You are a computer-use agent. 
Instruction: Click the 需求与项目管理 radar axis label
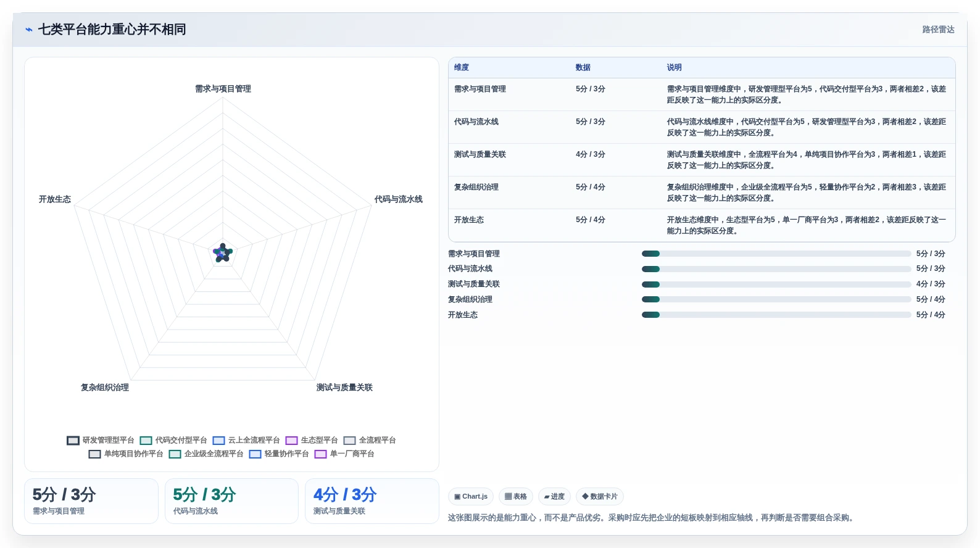coord(223,89)
